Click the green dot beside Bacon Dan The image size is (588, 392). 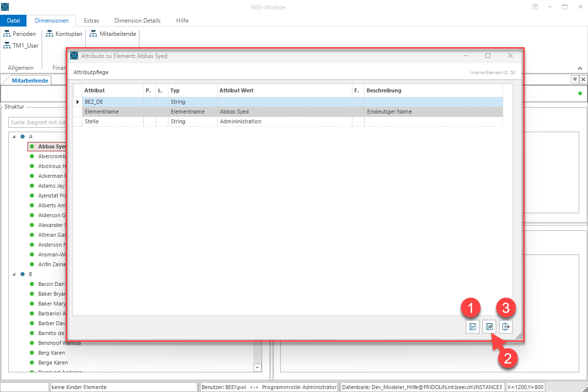[32, 284]
